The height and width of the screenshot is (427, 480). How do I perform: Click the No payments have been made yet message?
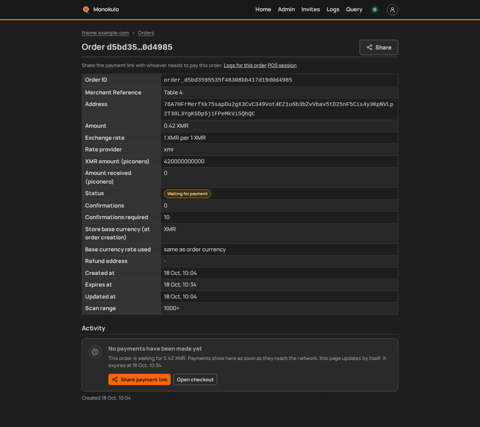click(155, 349)
